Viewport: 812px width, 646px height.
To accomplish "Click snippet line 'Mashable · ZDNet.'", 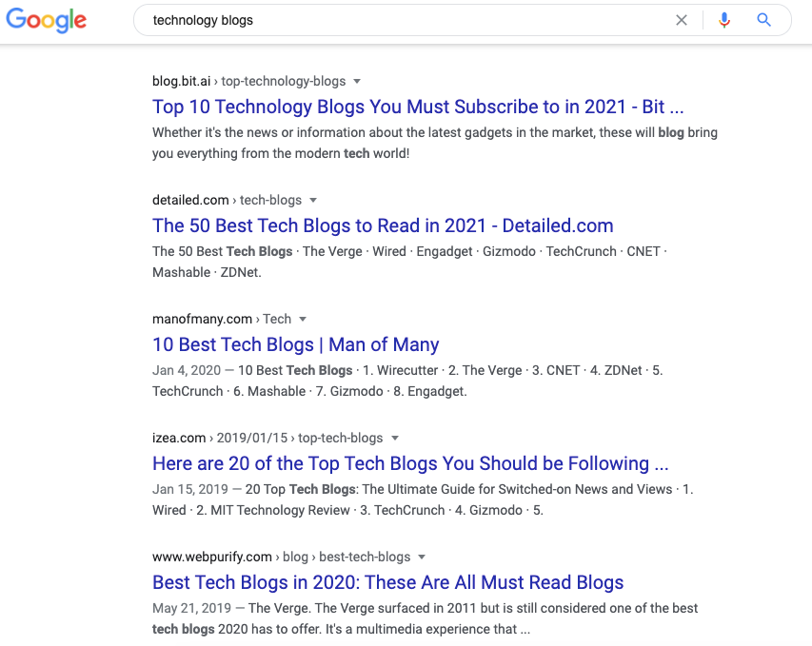I will [x=207, y=272].
